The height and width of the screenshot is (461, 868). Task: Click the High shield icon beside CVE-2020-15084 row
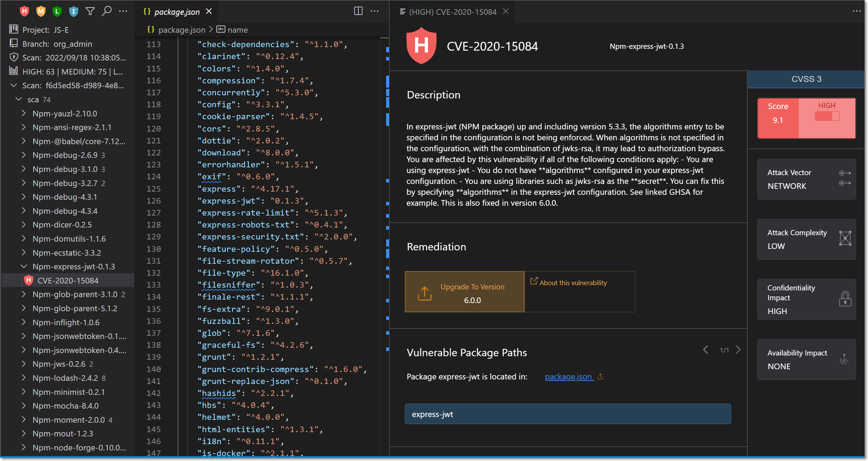28,280
